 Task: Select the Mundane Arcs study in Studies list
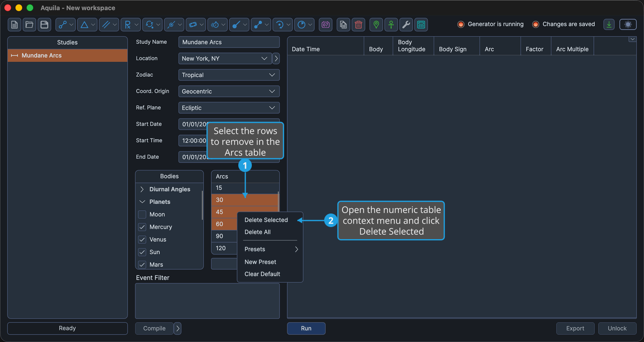(68, 56)
